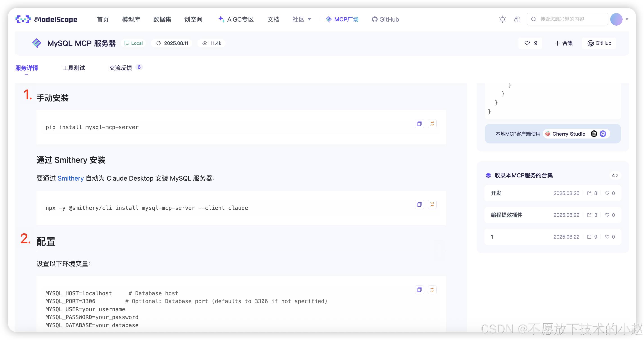The width and height of the screenshot is (644, 340).
Task: Go to 首页 in the navigation
Action: point(103,19)
